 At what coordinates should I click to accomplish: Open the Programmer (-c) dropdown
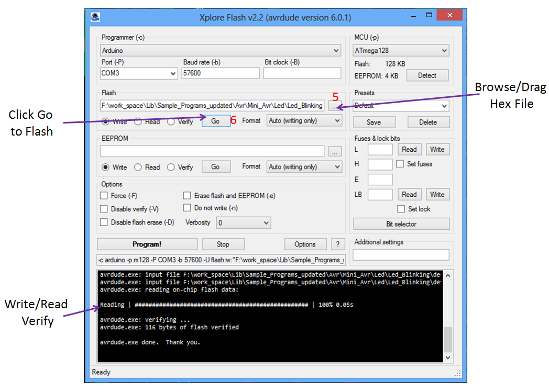221,50
